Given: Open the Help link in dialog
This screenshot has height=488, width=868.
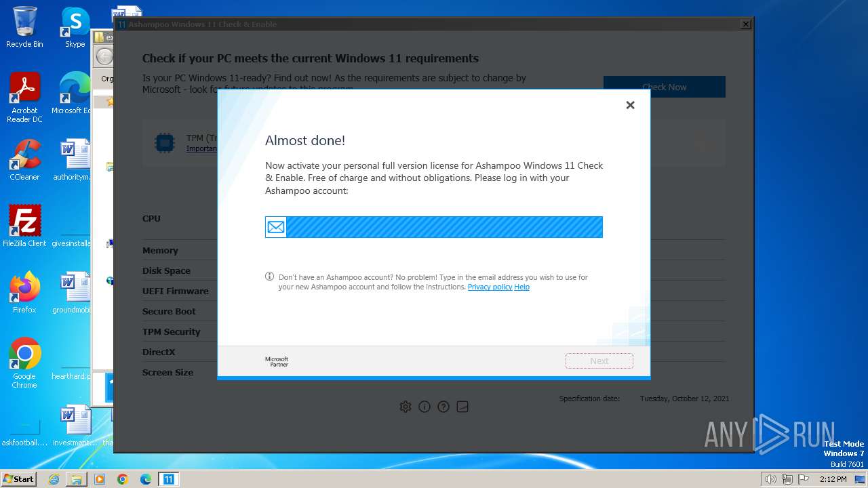Looking at the screenshot, I should point(521,287).
